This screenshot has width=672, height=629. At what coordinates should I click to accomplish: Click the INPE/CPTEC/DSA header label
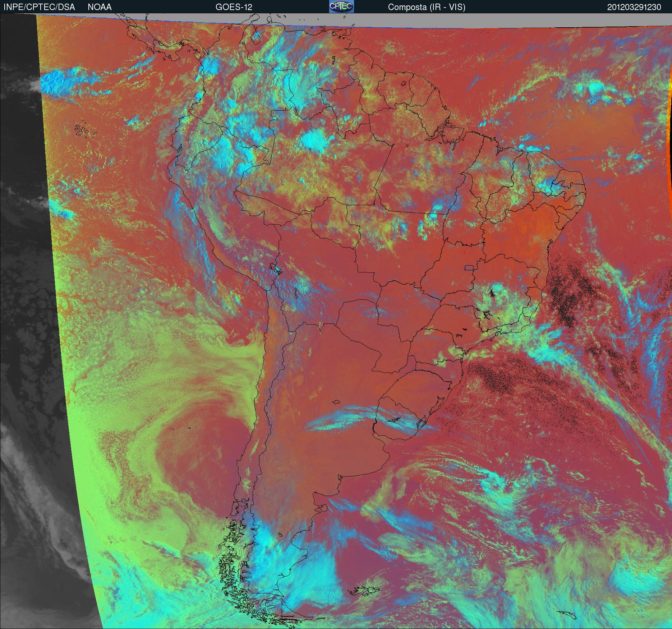[39, 7]
